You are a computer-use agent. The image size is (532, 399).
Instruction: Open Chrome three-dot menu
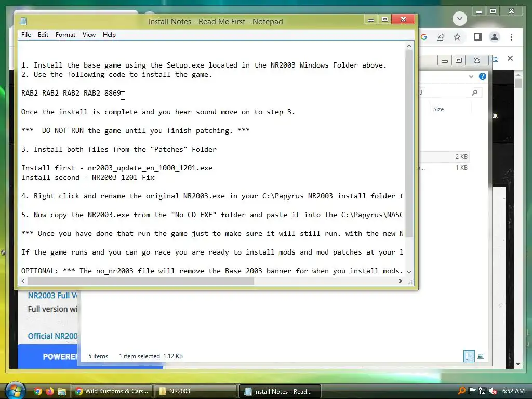[511, 37]
